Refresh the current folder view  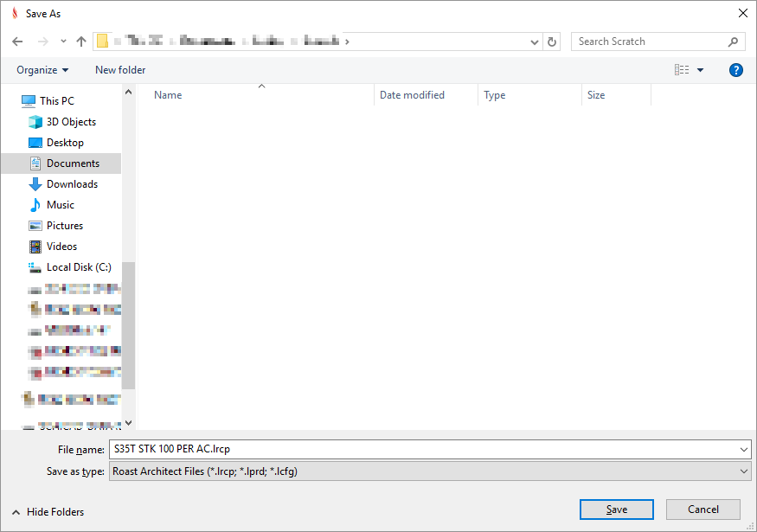(x=553, y=42)
